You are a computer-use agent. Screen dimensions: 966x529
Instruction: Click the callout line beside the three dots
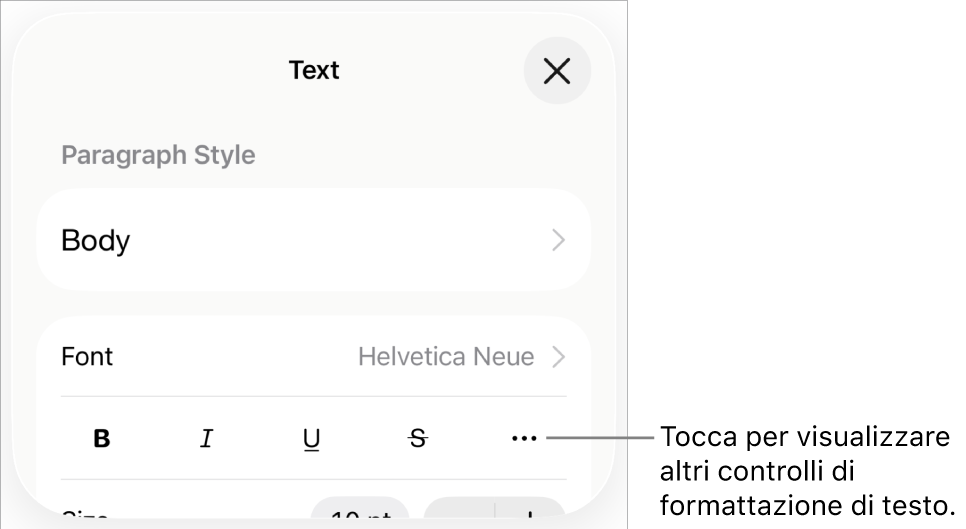[600, 438]
